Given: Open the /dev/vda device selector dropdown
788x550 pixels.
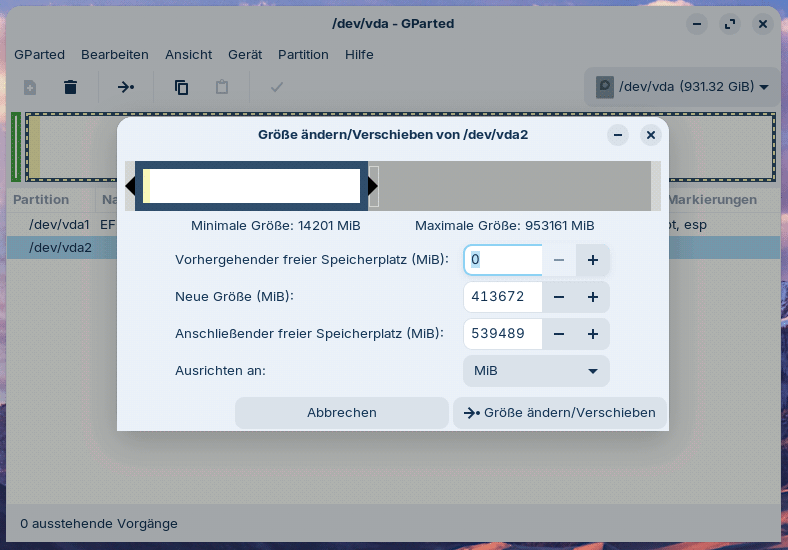Looking at the screenshot, I should (x=681, y=87).
